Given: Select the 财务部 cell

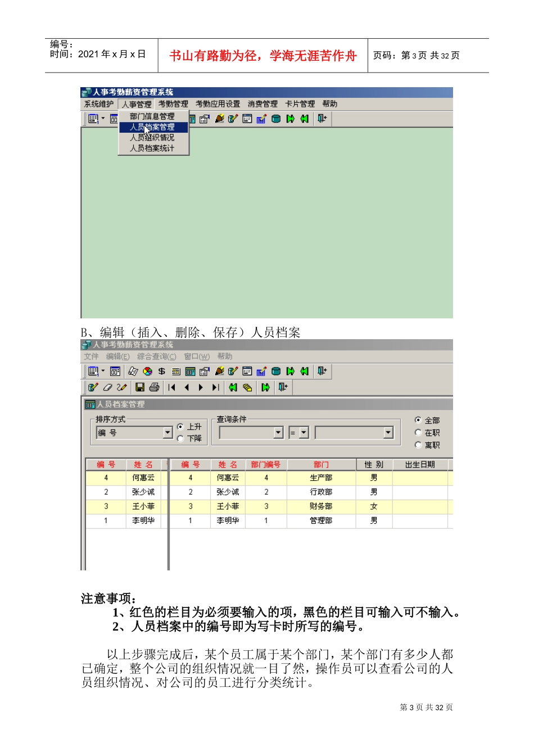Looking at the screenshot, I should pyautogui.click(x=322, y=506).
